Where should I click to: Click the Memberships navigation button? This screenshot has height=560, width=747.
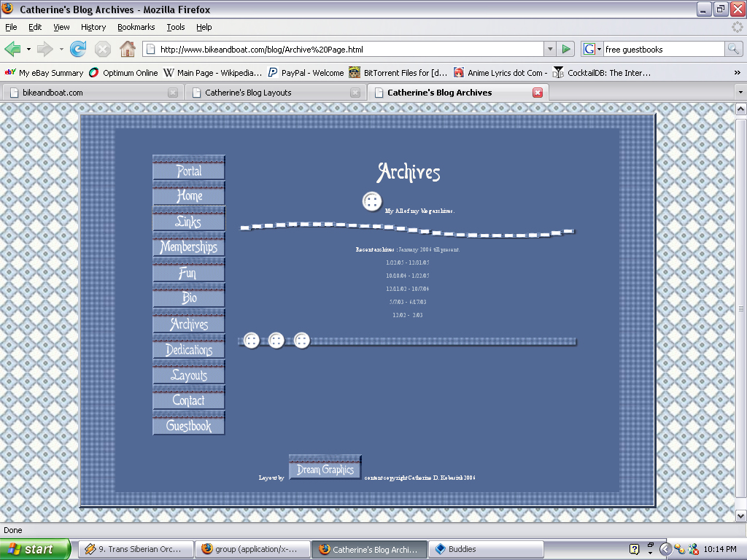[189, 246]
